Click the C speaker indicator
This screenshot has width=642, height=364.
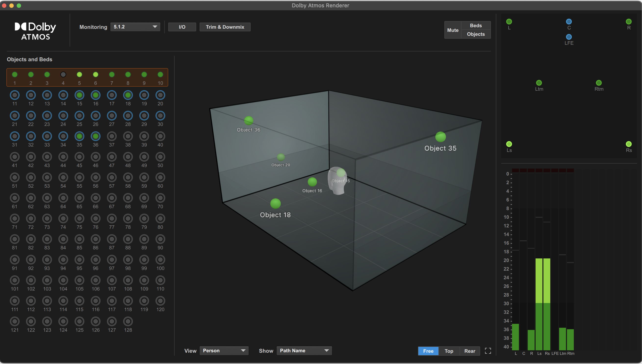tap(569, 22)
